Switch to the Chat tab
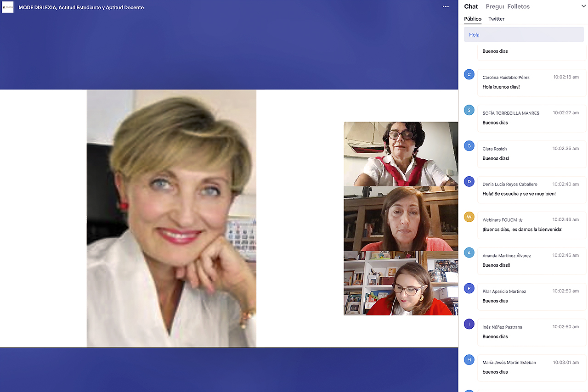The height and width of the screenshot is (392, 588). pyautogui.click(x=471, y=6)
